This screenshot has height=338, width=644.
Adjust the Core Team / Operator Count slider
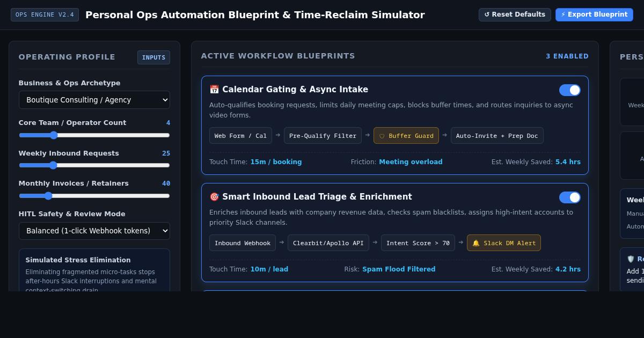(94, 135)
